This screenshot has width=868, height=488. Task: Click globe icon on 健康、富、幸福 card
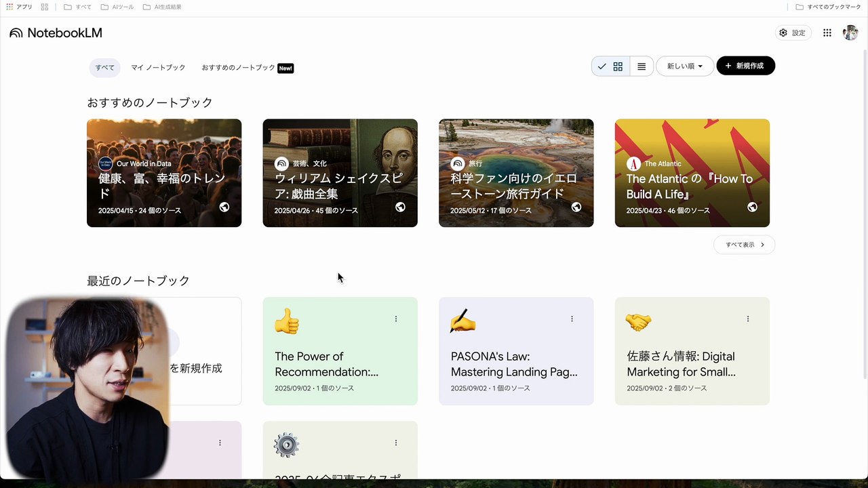pos(224,207)
